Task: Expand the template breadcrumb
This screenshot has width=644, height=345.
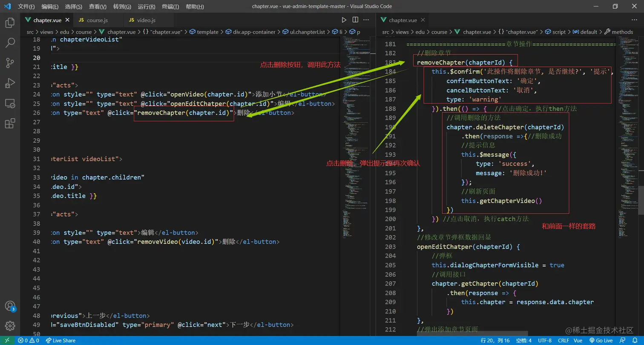Action: pyautogui.click(x=204, y=32)
